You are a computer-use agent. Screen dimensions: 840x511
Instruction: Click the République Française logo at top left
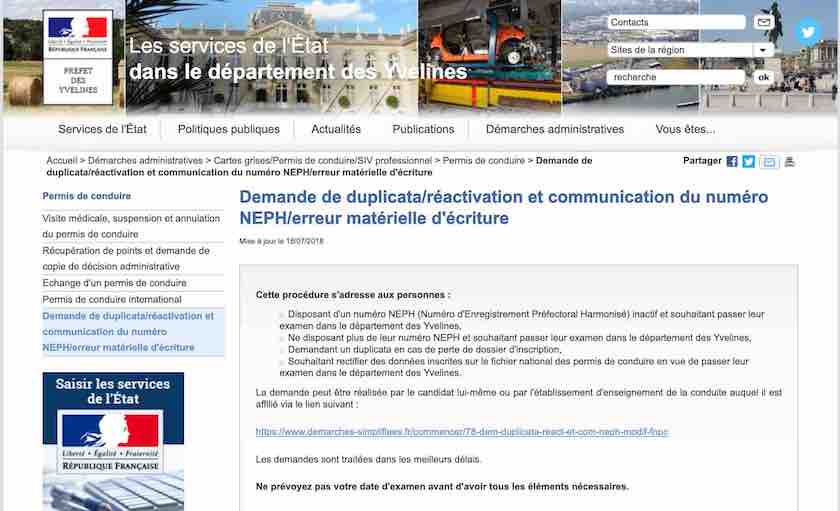tap(78, 35)
